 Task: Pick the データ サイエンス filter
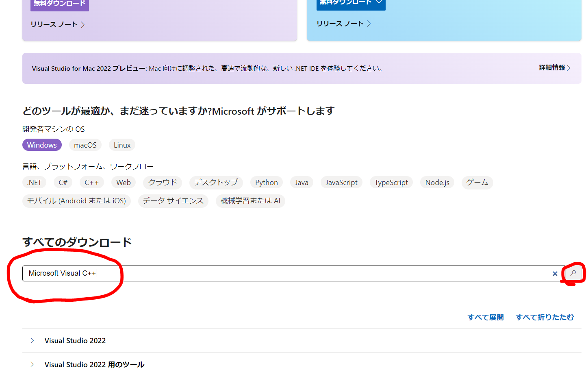point(173,201)
